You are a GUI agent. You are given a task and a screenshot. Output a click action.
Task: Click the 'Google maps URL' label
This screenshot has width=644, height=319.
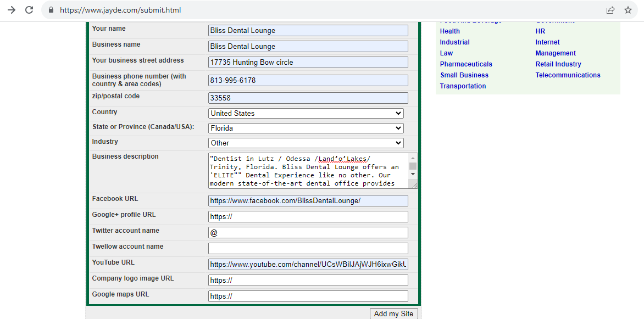pos(121,294)
